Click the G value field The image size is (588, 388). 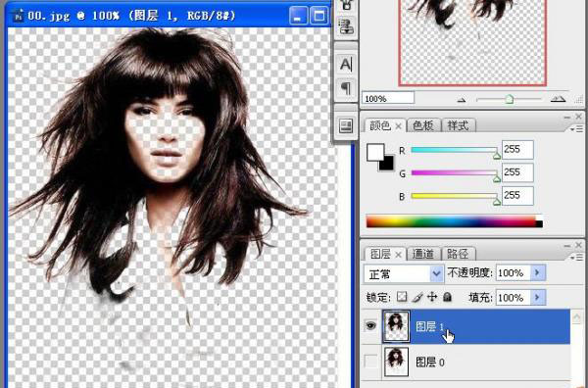pyautogui.click(x=517, y=172)
